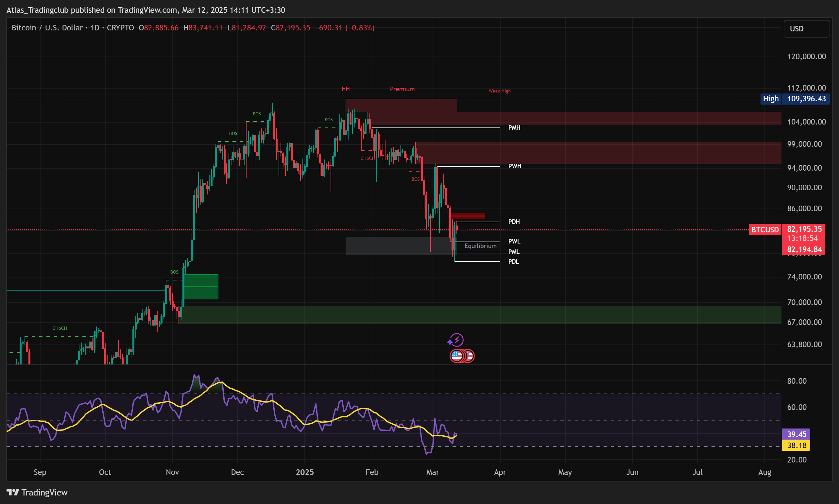This screenshot has height=504, width=839.
Task: Select the gray equilibrium rectangle
Action: pos(401,246)
